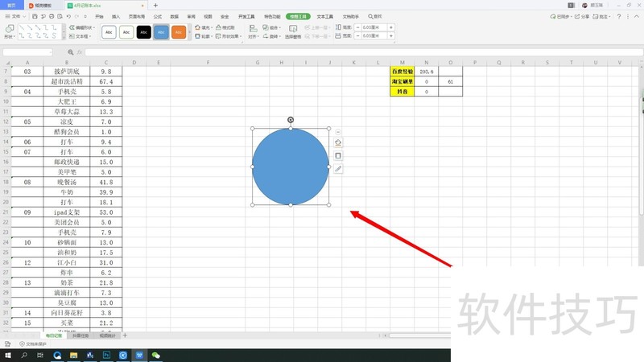
Task: Click the Print icon in quick access toolbar
Action: point(52,16)
